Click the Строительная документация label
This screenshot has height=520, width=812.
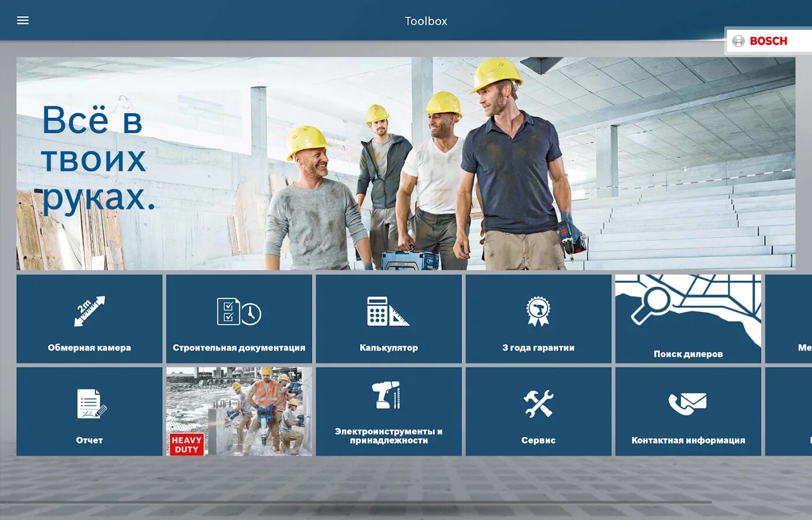239,348
